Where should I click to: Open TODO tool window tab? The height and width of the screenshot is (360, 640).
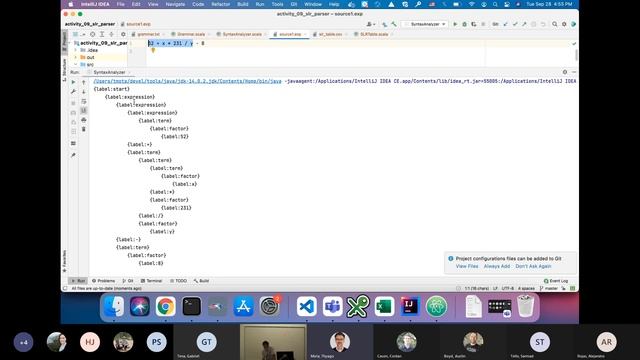[x=178, y=281]
